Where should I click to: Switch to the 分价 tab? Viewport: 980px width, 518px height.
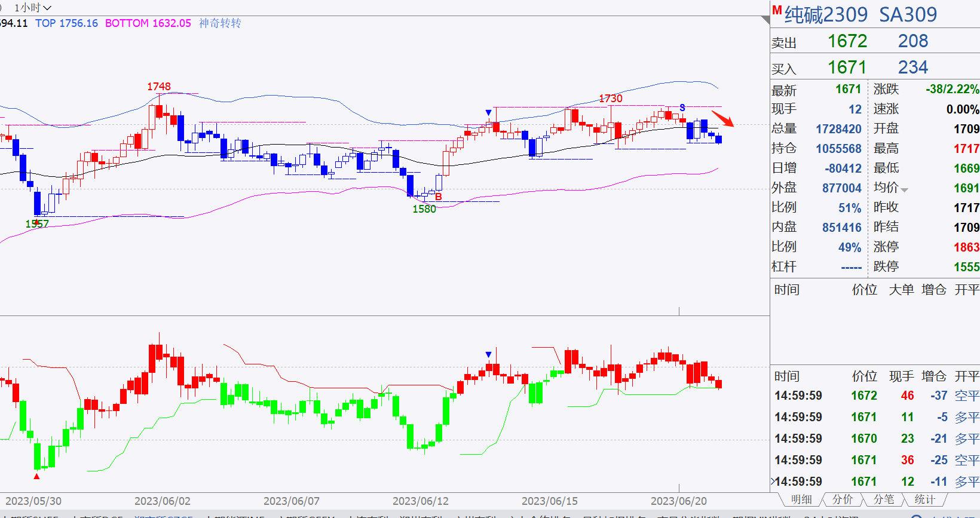pyautogui.click(x=843, y=499)
